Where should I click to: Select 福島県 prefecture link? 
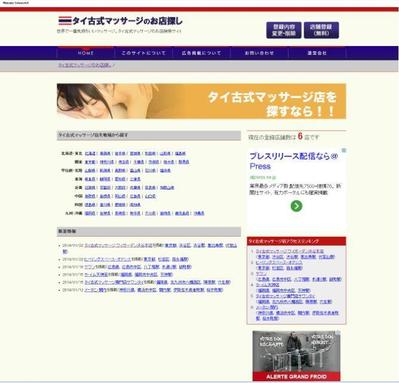(180, 154)
